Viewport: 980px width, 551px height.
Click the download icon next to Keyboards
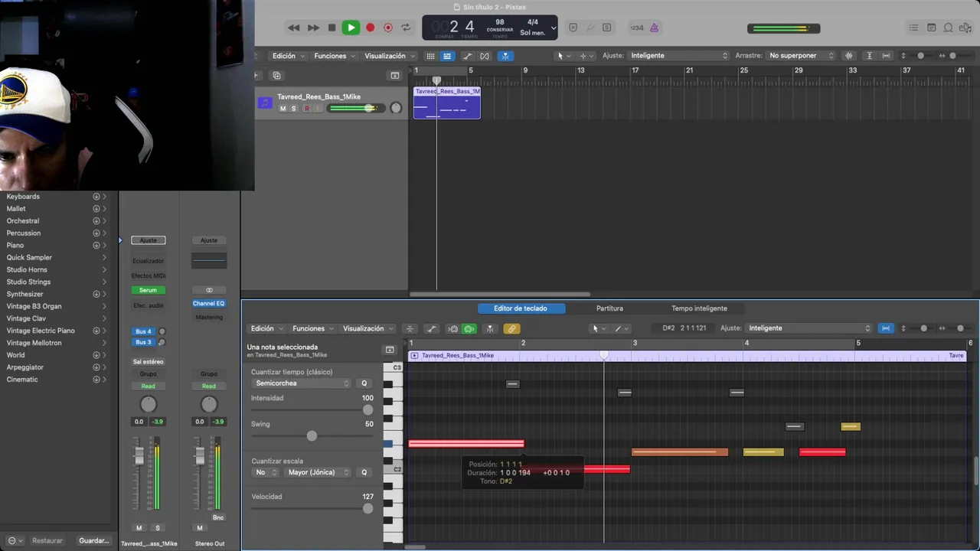[96, 197]
